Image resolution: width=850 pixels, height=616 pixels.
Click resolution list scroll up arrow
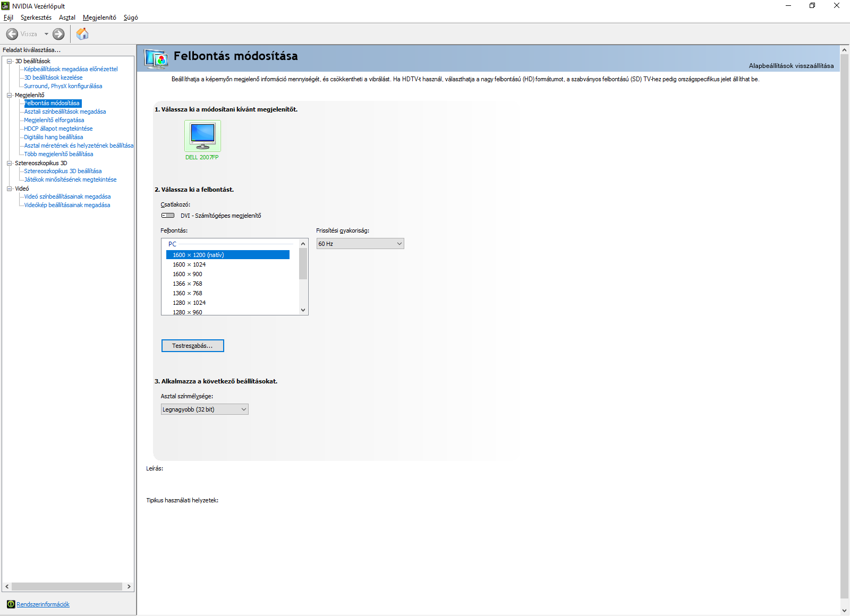pyautogui.click(x=303, y=243)
